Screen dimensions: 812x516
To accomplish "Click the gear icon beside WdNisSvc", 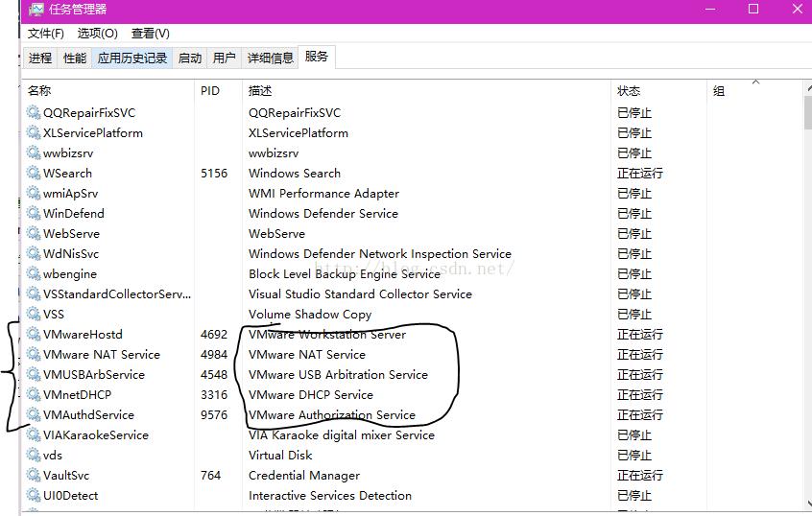I will tap(34, 253).
